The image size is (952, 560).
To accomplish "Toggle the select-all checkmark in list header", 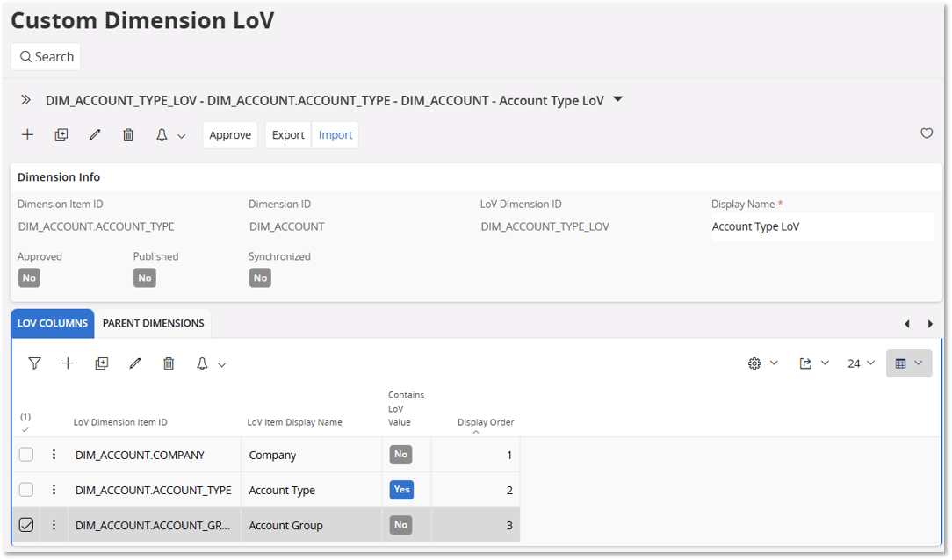I will 25,429.
